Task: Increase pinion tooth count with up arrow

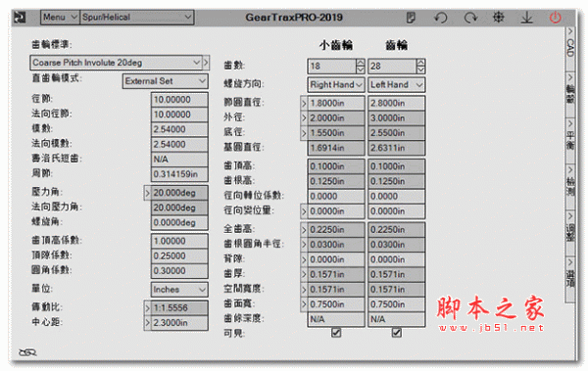Action: point(360,63)
